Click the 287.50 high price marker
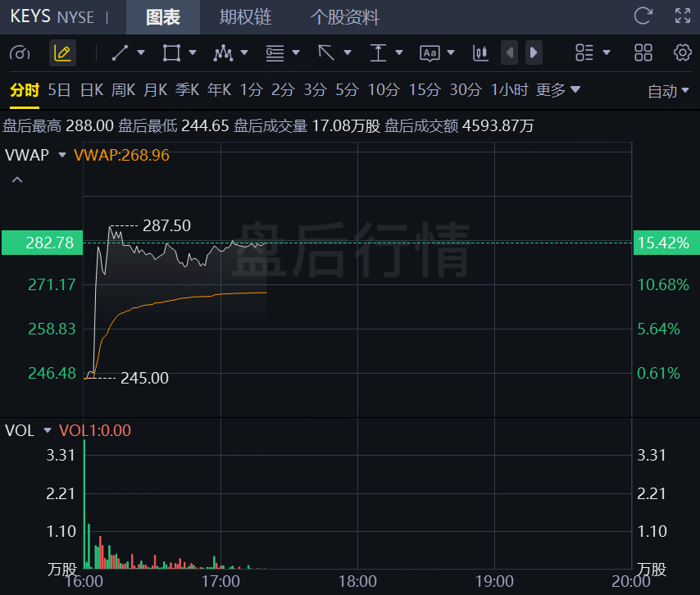This screenshot has width=700, height=595. pyautogui.click(x=166, y=225)
